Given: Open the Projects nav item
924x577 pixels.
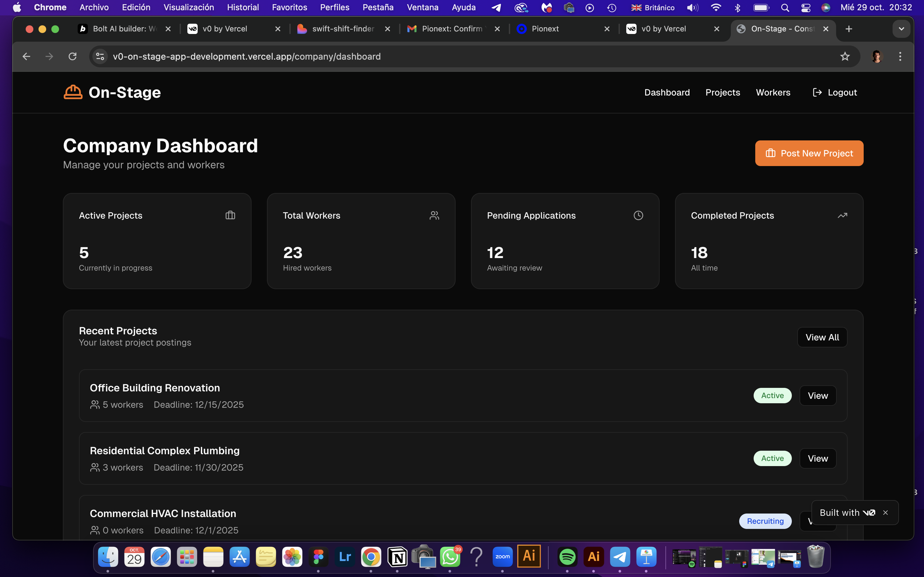Looking at the screenshot, I should pos(723,92).
